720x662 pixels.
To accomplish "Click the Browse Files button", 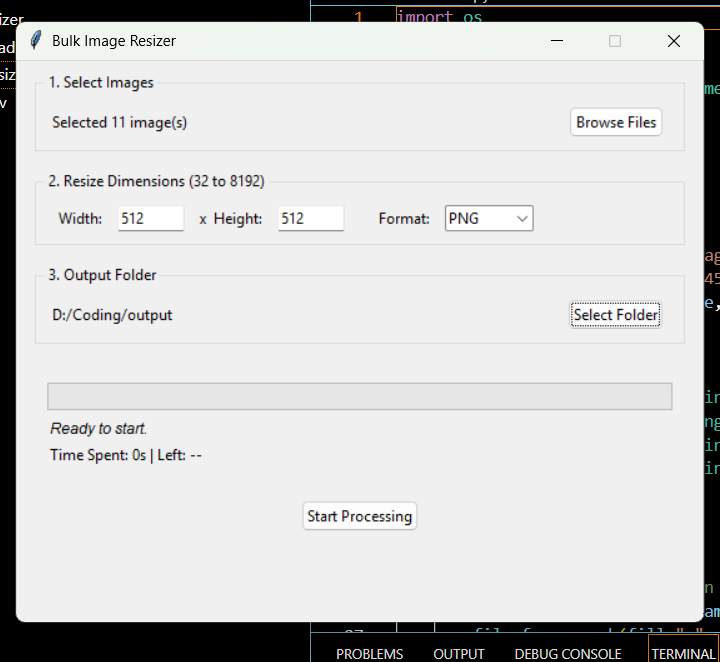I will tap(616, 122).
